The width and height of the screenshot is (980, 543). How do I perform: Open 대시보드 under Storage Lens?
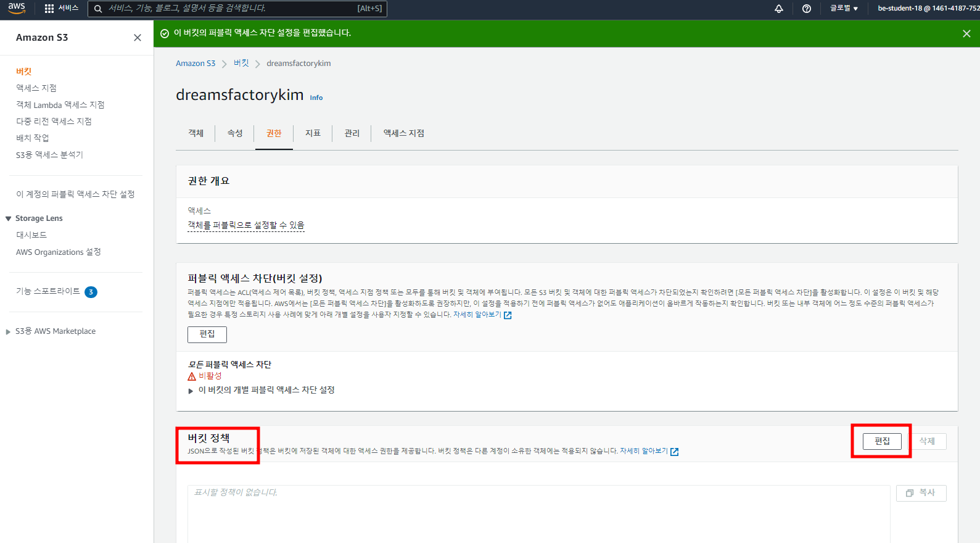(31, 235)
